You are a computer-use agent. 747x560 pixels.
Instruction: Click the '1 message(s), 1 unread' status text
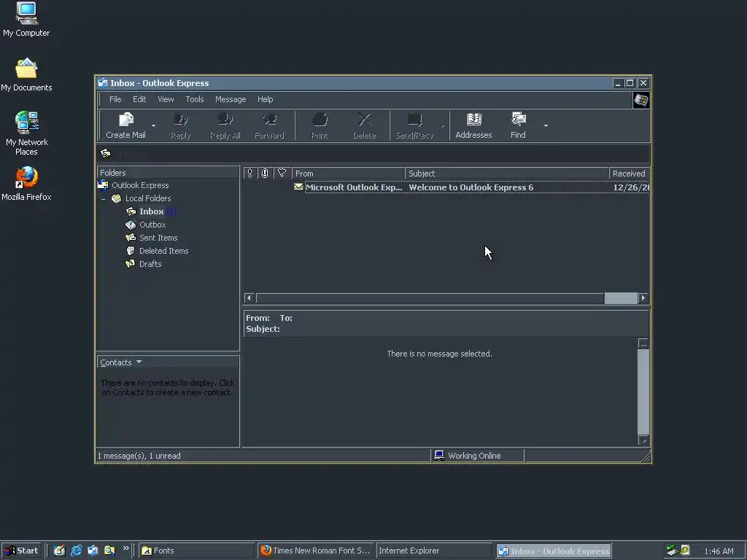click(x=139, y=456)
